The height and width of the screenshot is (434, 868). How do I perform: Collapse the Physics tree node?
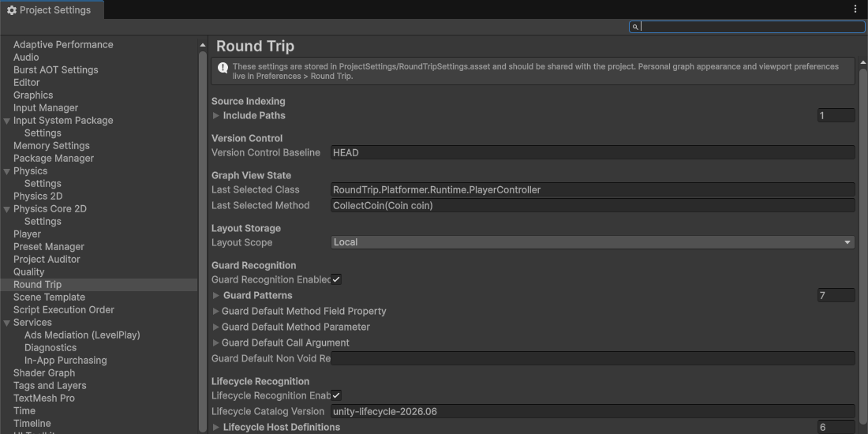[x=6, y=171]
